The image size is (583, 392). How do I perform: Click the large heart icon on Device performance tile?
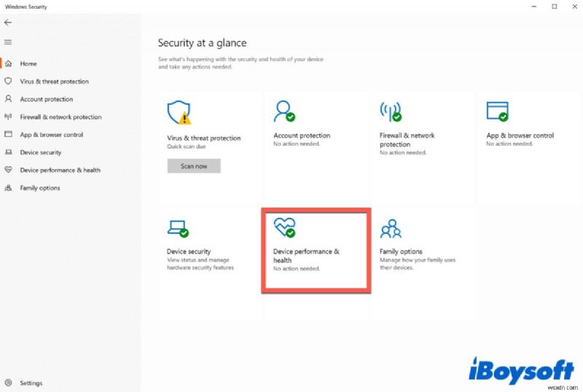coord(285,227)
